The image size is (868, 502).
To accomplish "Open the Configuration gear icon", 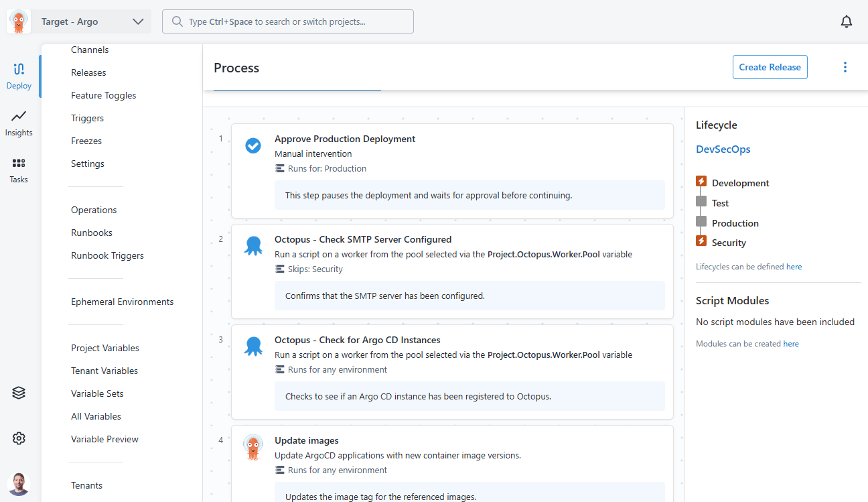I will 19,438.
